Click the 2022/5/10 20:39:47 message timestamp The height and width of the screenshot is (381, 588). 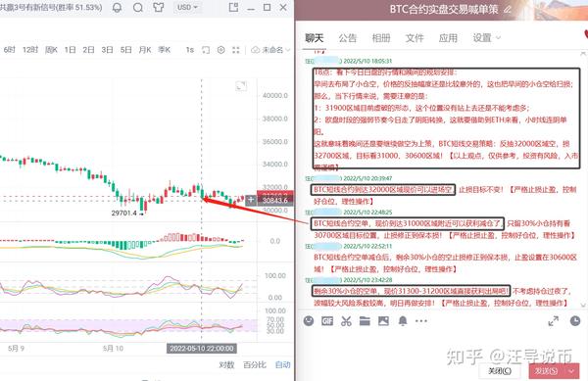point(367,178)
